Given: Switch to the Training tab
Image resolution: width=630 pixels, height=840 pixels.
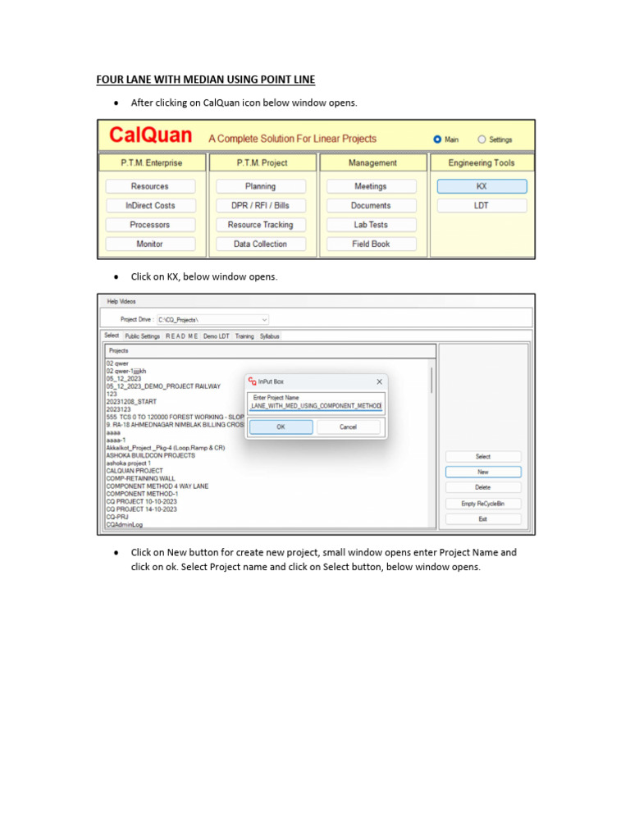Looking at the screenshot, I should pyautogui.click(x=244, y=336).
